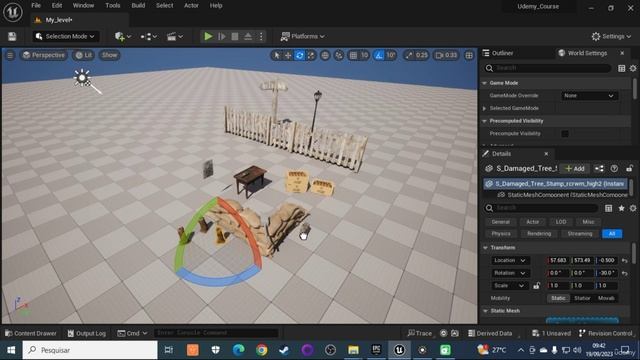Open the viewport options hamburger menu

[10, 55]
